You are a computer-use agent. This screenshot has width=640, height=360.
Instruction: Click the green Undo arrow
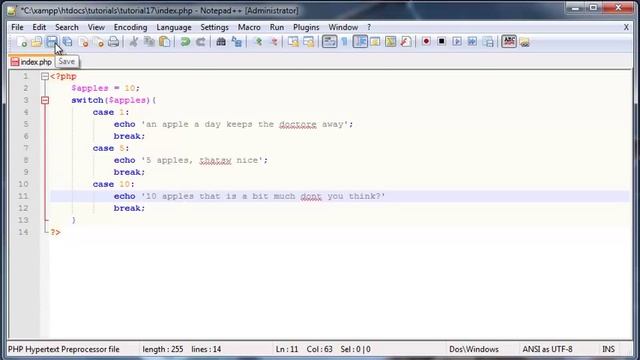[x=185, y=42]
